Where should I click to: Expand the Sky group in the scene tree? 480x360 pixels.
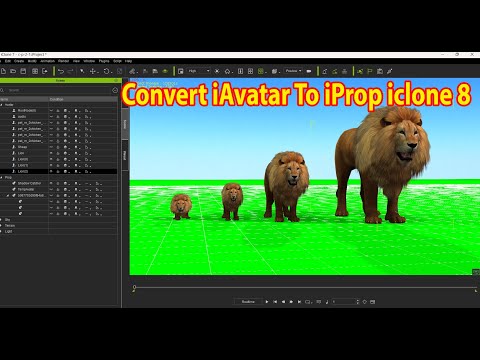click(1, 220)
